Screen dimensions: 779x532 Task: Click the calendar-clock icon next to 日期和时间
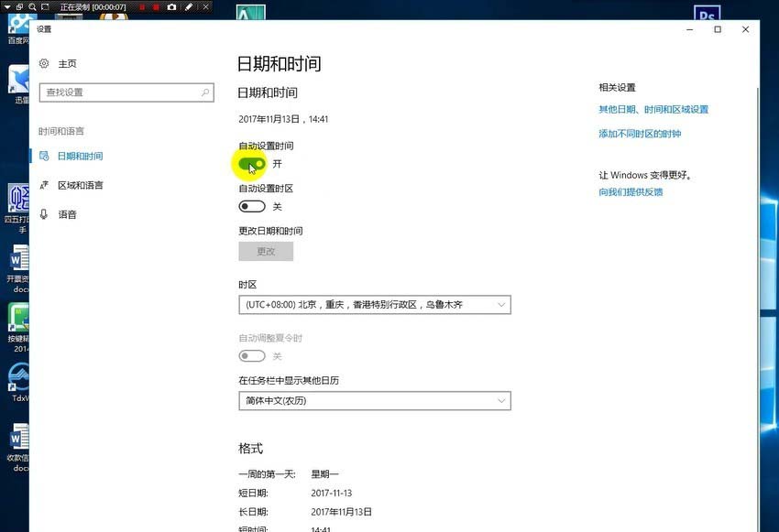click(x=44, y=156)
